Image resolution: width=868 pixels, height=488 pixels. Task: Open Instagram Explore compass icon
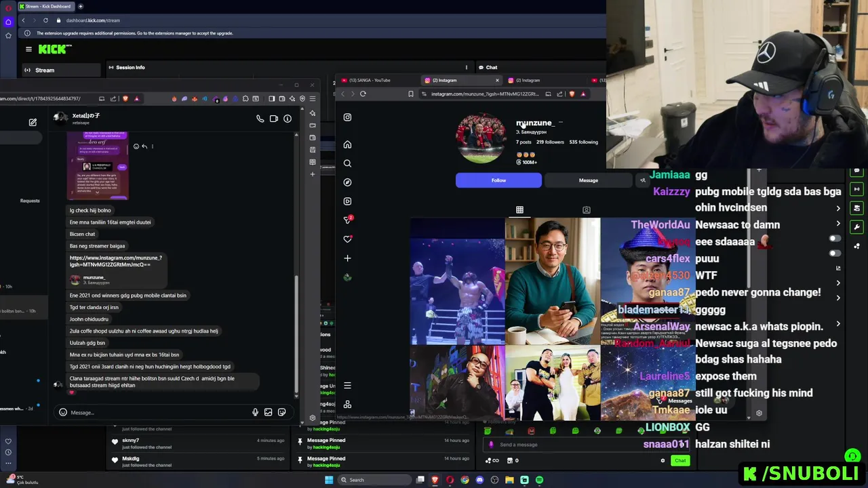pos(347,182)
